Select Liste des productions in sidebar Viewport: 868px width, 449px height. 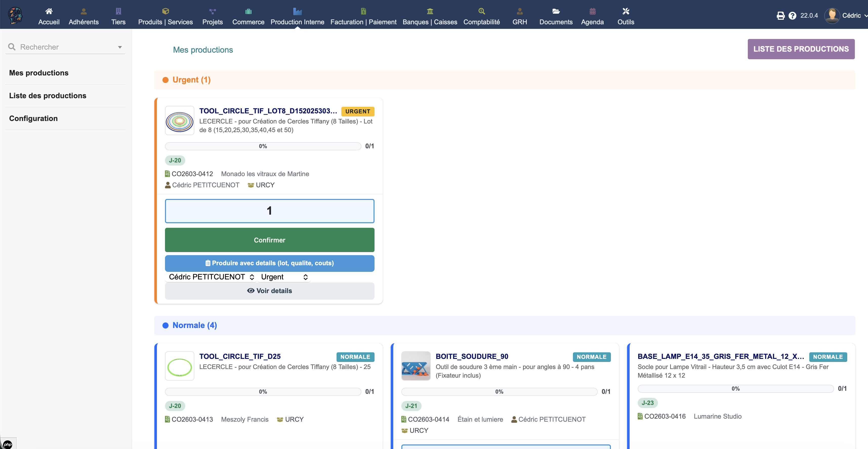pos(48,96)
